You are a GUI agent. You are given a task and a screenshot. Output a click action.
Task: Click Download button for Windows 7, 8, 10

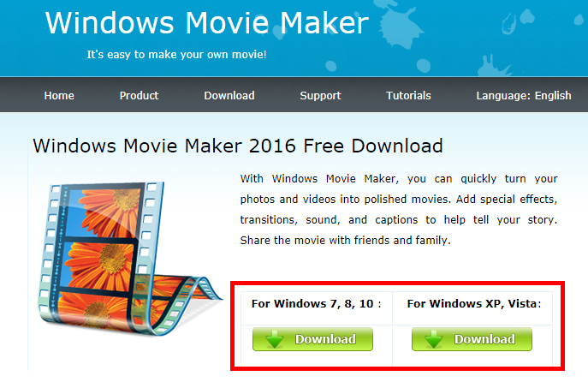tap(312, 339)
